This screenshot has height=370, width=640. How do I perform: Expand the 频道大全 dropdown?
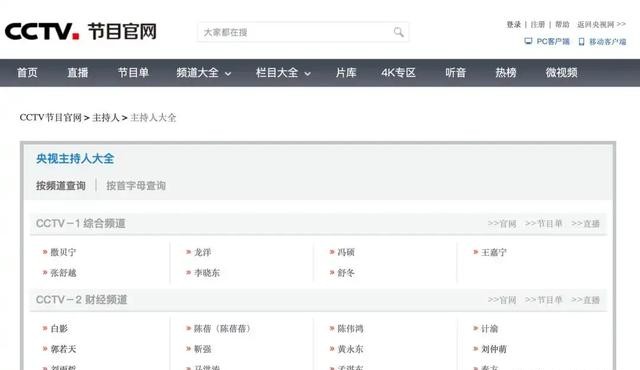click(204, 73)
